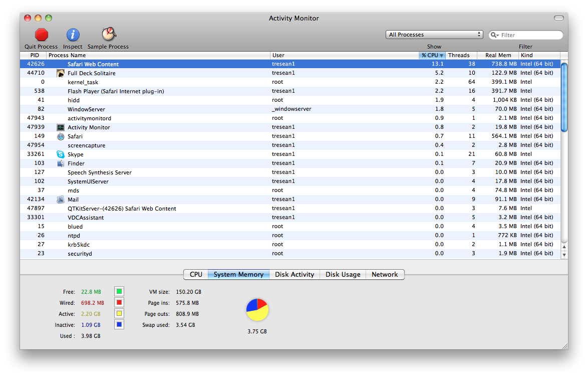Sort by the PID column header

pyautogui.click(x=34, y=55)
